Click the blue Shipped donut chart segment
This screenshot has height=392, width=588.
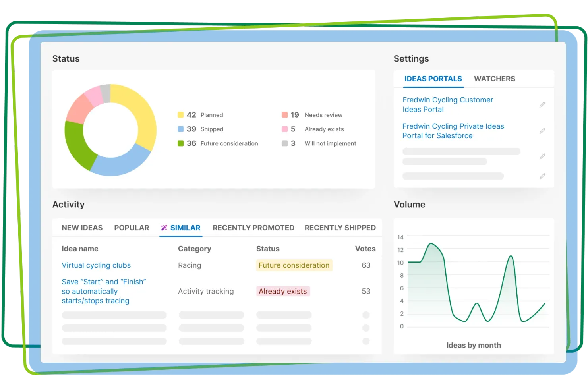coord(121,164)
